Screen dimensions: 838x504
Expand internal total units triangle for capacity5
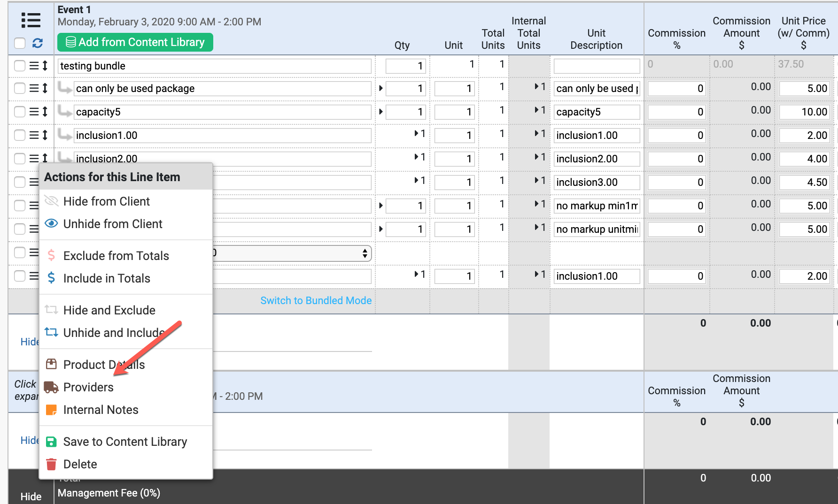pyautogui.click(x=536, y=110)
